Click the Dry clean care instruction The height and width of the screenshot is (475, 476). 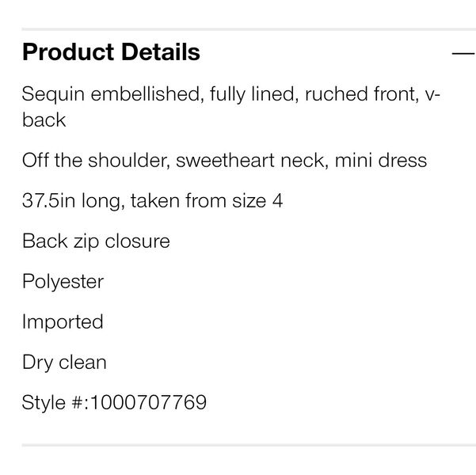[64, 363]
